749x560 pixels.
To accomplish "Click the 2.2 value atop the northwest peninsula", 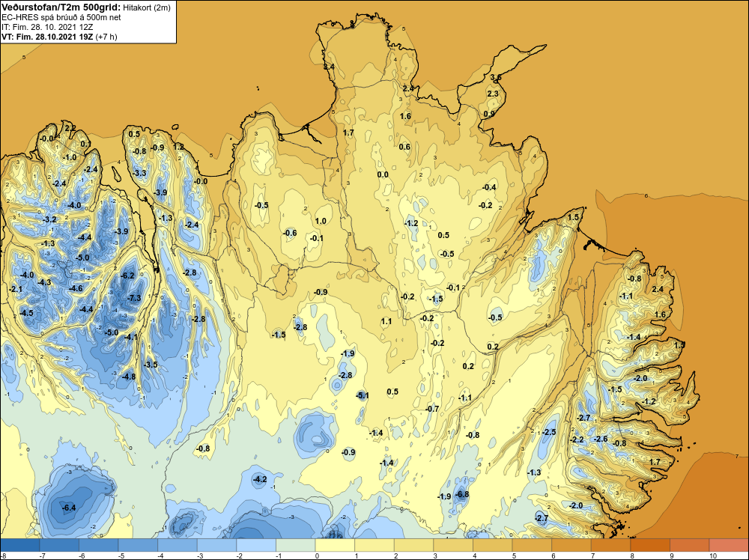I will 70,128.
